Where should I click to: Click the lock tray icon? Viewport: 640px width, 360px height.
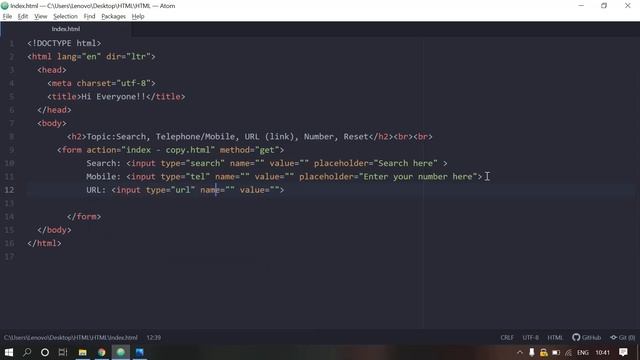pyautogui.click(x=544, y=353)
